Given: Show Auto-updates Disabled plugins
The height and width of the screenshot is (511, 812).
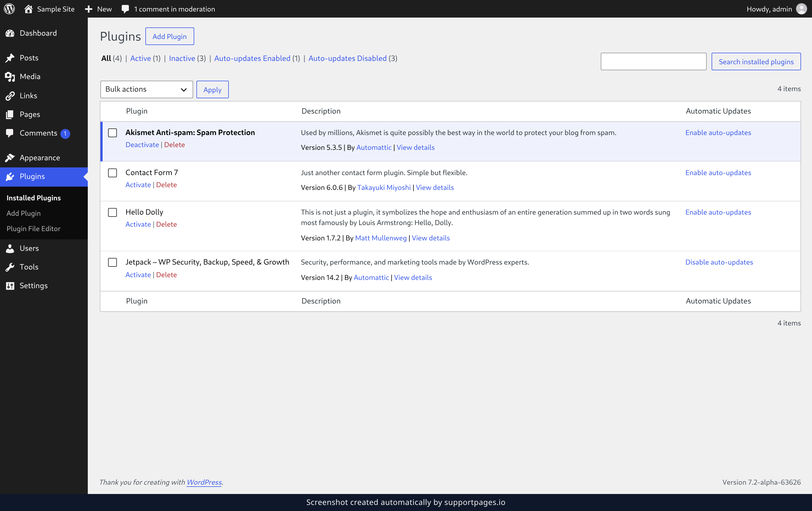Looking at the screenshot, I should click(x=347, y=58).
